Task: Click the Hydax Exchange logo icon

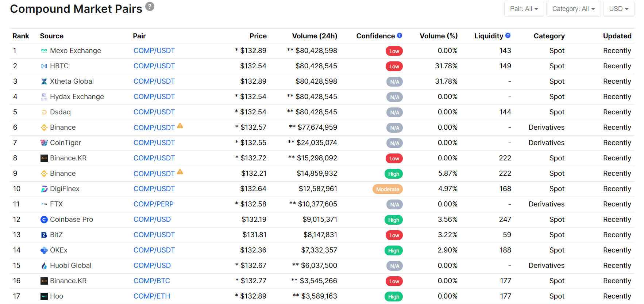Action: click(44, 97)
